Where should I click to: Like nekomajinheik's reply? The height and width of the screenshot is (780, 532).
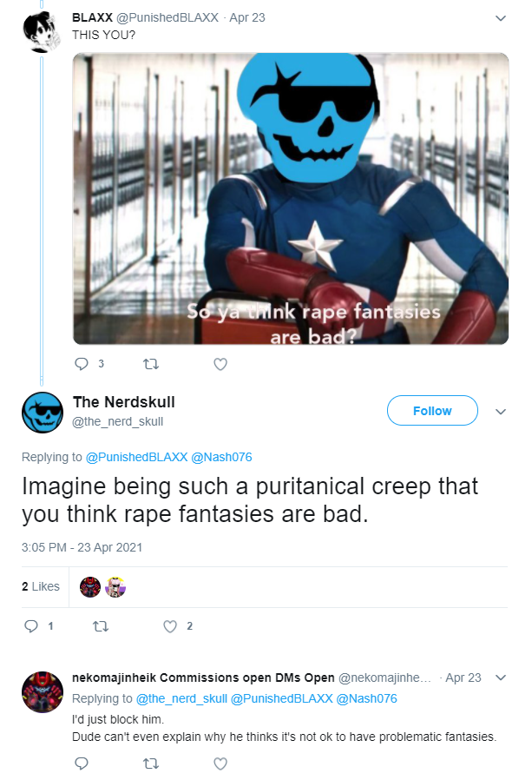coord(220,763)
